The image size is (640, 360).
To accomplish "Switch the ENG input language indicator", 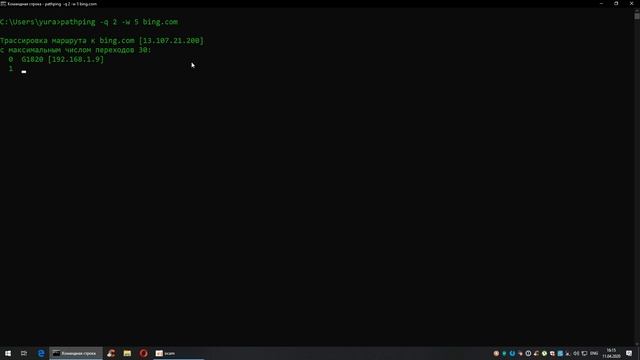I will [594, 353].
